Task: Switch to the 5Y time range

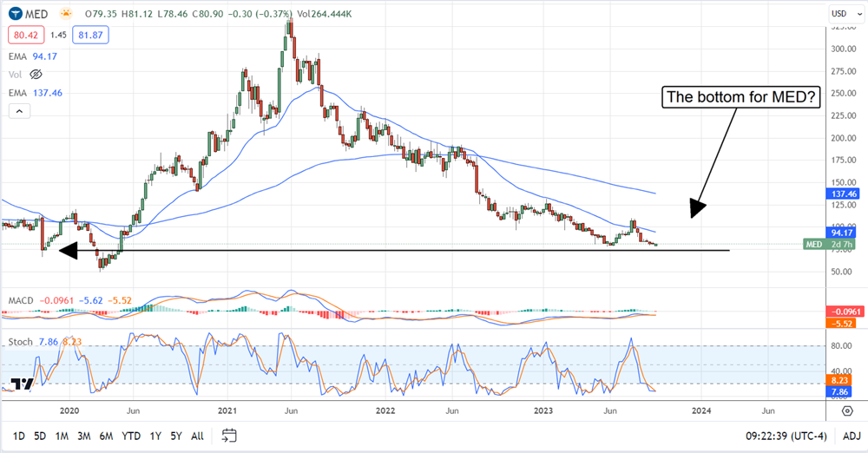Action: (175, 435)
